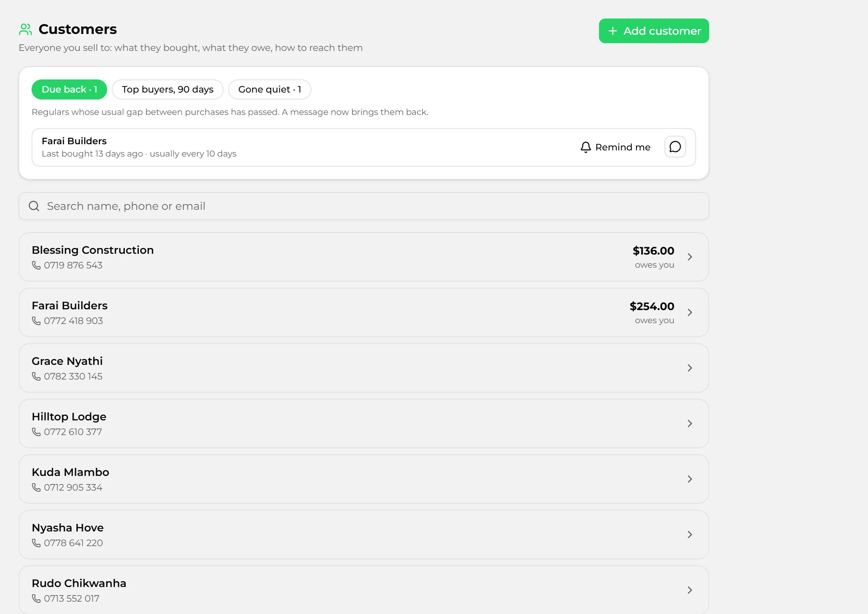The width and height of the screenshot is (868, 614).
Task: Click the Kuda Mlambo customer name
Action: 71,472
